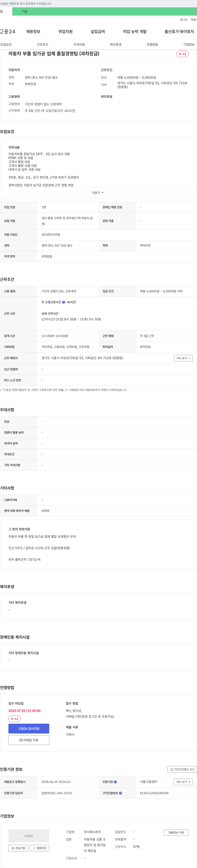Open the 실업급여 menu
The width and height of the screenshot is (197, 868).
[97, 31]
